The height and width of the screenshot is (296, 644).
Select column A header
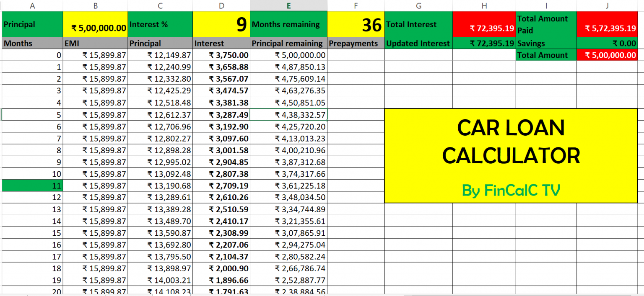click(x=32, y=5)
